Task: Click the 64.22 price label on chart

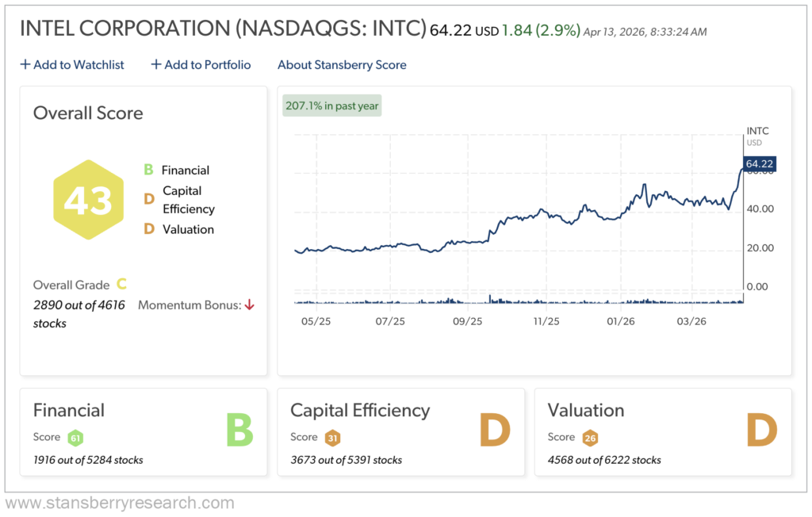Action: (758, 164)
